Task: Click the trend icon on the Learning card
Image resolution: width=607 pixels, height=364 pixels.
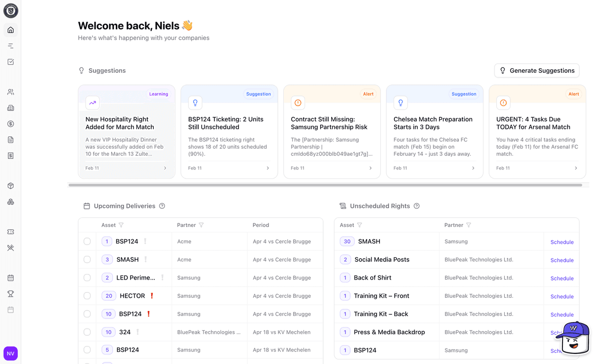Action: (x=93, y=103)
